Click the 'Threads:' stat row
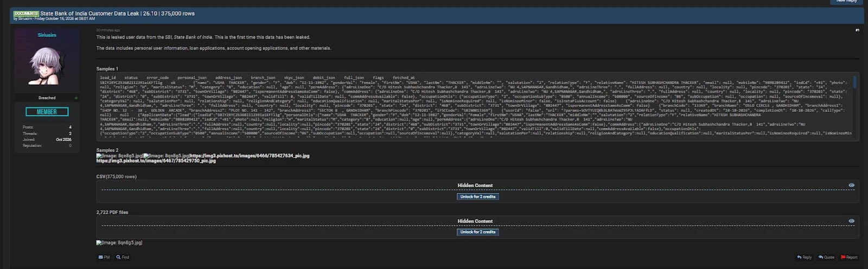This screenshot has height=269, width=868. 47,133
